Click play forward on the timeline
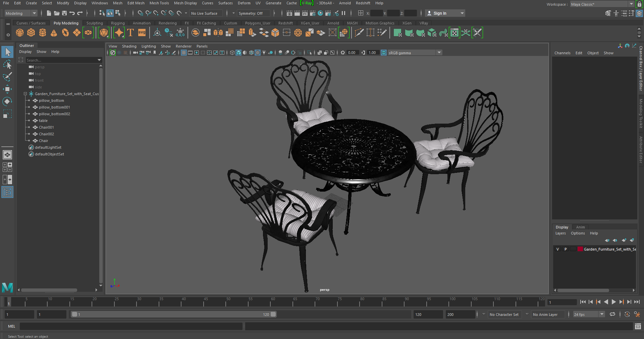 point(614,302)
